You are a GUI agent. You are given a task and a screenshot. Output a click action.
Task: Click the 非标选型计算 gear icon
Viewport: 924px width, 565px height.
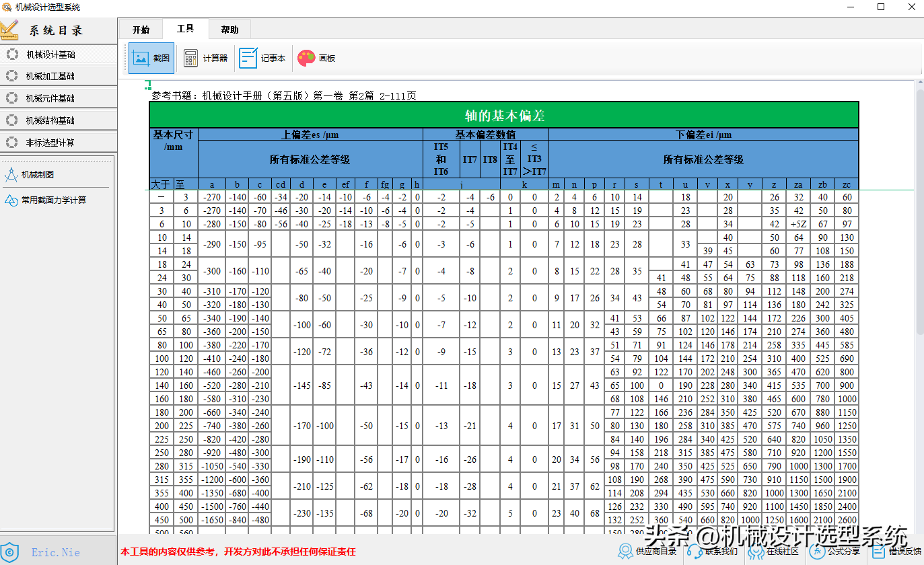pos(11,143)
